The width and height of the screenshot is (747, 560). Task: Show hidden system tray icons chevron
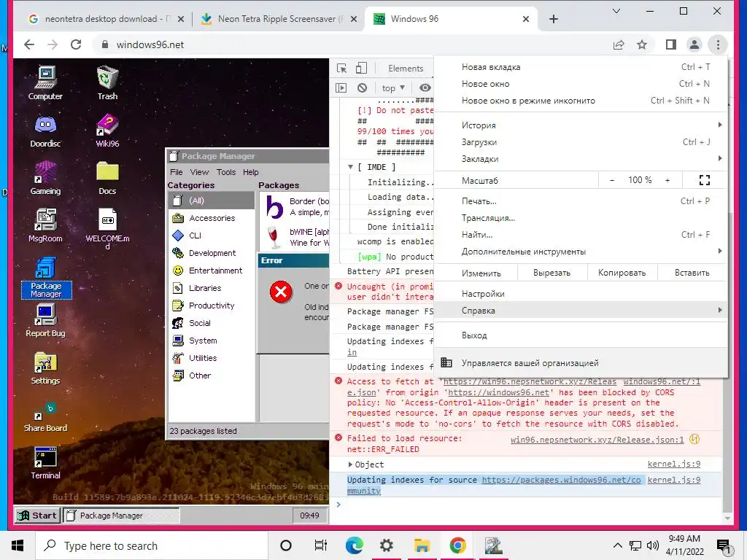click(617, 545)
